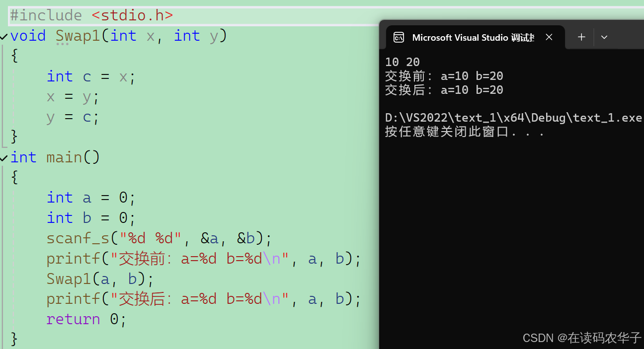Close the debug console tab

point(549,37)
